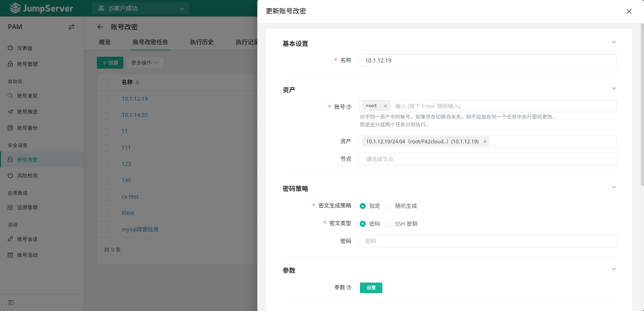Open 账号备份 via its sidebar icon
Viewport: 644px width, 311px height.
(x=10, y=128)
